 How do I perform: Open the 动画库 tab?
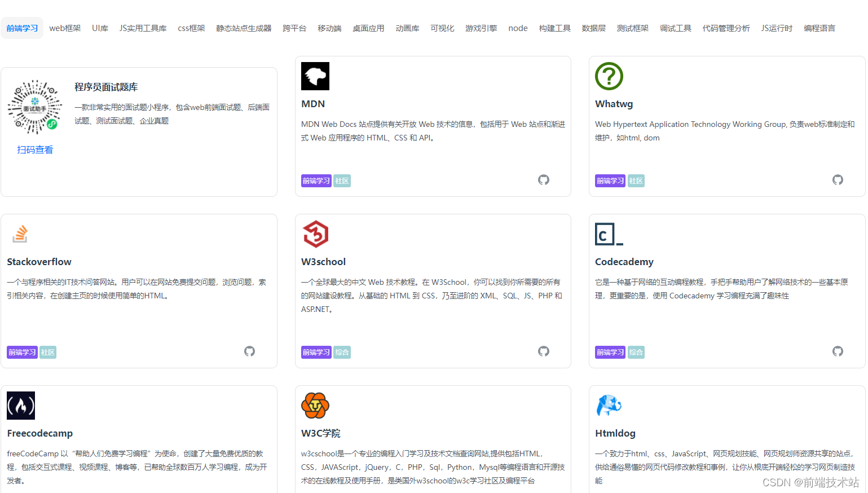[x=407, y=28]
